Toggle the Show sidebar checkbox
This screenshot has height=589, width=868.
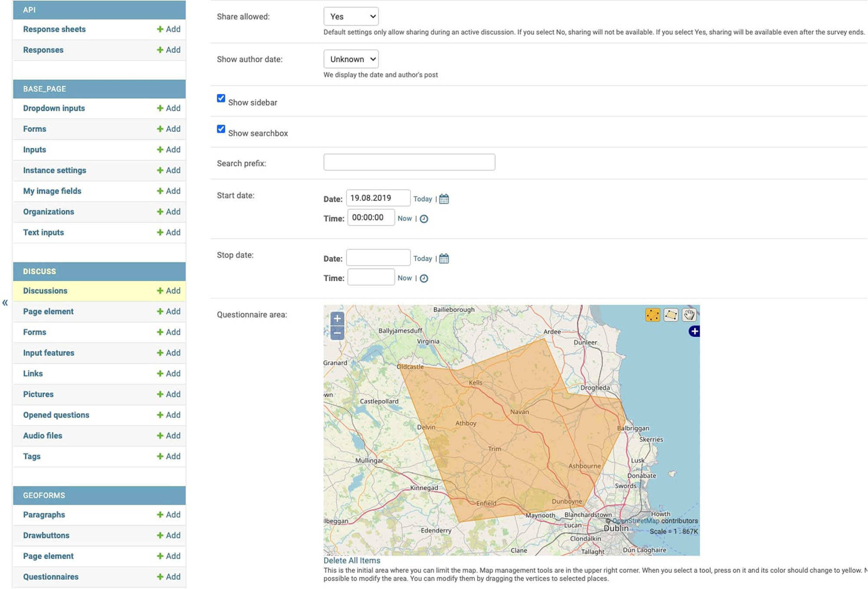[x=221, y=98]
